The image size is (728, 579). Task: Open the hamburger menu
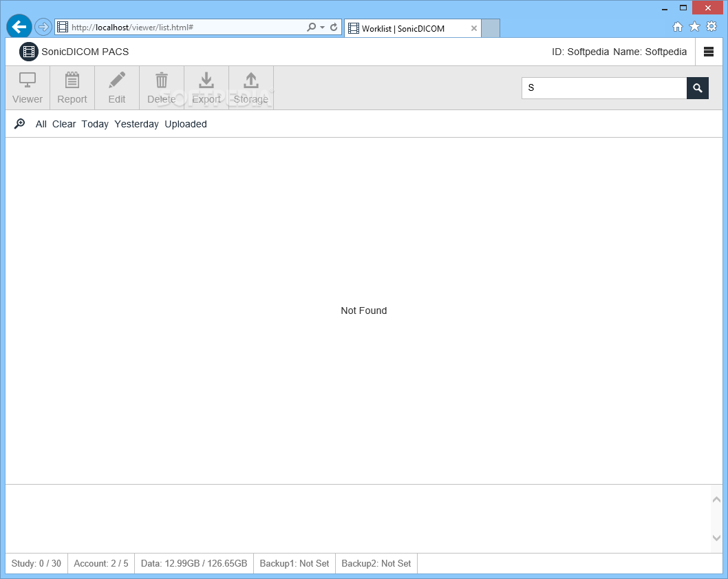(x=709, y=52)
